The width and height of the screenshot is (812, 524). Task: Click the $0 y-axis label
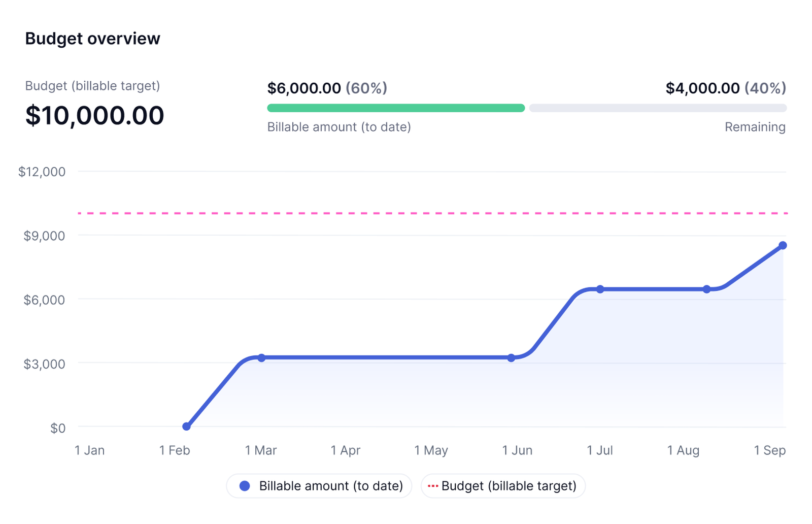pos(58,428)
